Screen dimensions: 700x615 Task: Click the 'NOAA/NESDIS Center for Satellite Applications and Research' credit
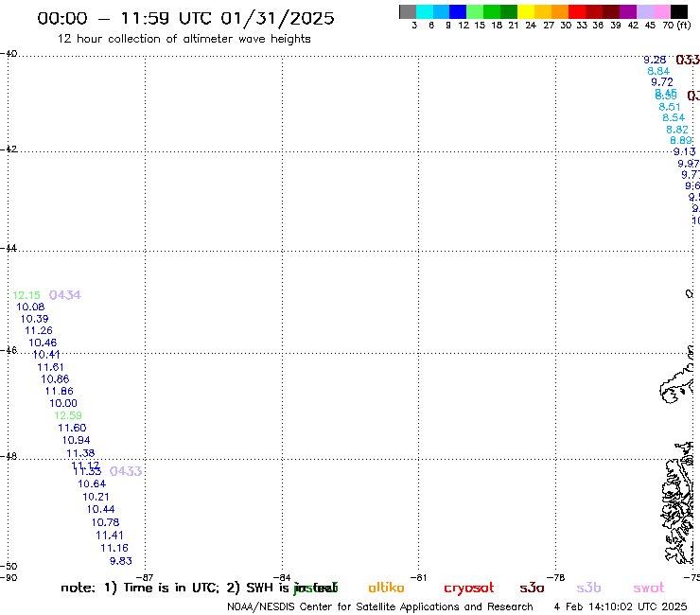[x=380, y=607]
